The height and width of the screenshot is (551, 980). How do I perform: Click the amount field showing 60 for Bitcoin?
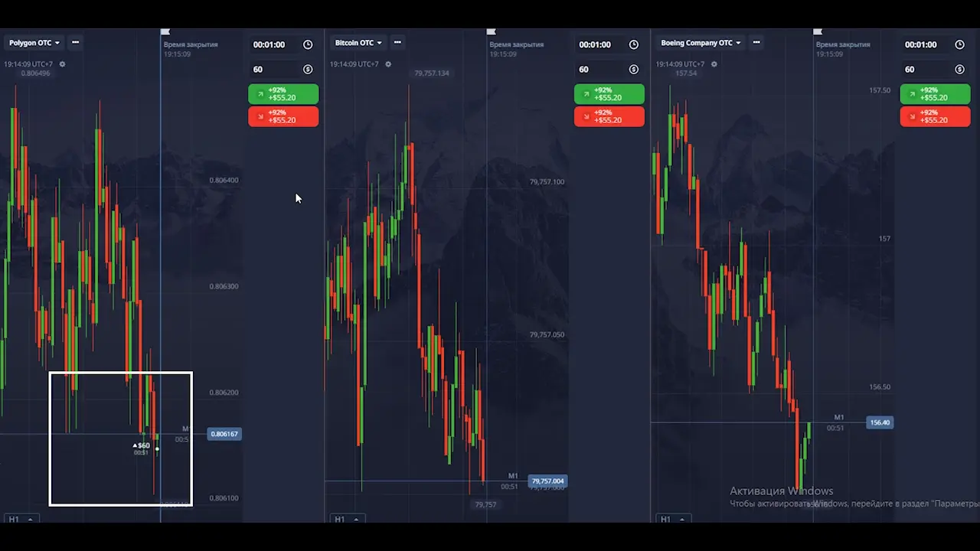coord(597,70)
